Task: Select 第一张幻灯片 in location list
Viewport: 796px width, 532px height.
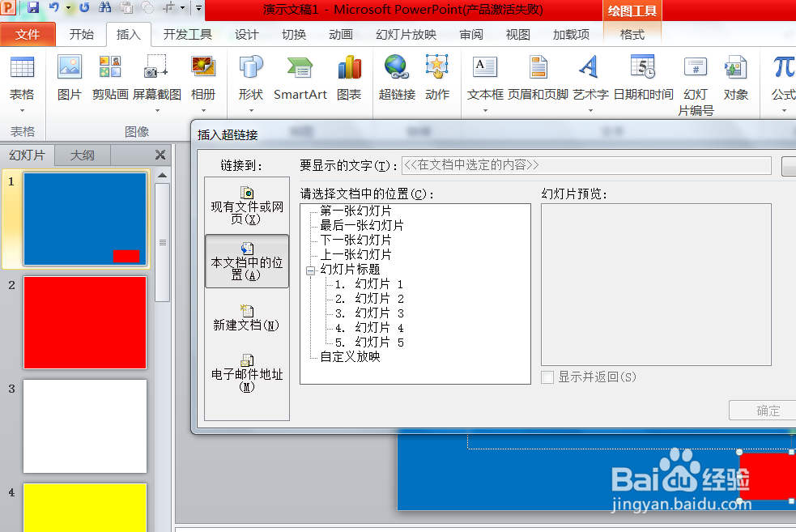Action: pos(355,211)
